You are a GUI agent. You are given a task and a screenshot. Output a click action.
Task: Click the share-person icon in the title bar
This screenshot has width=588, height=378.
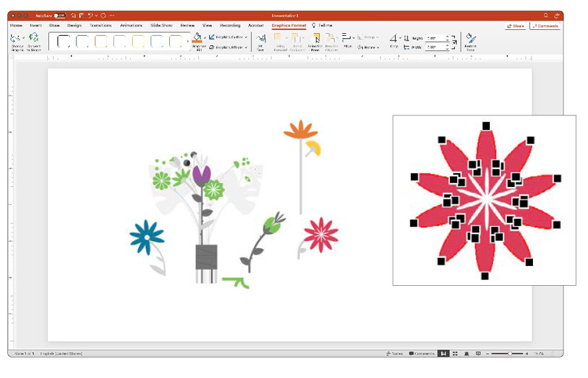click(557, 16)
